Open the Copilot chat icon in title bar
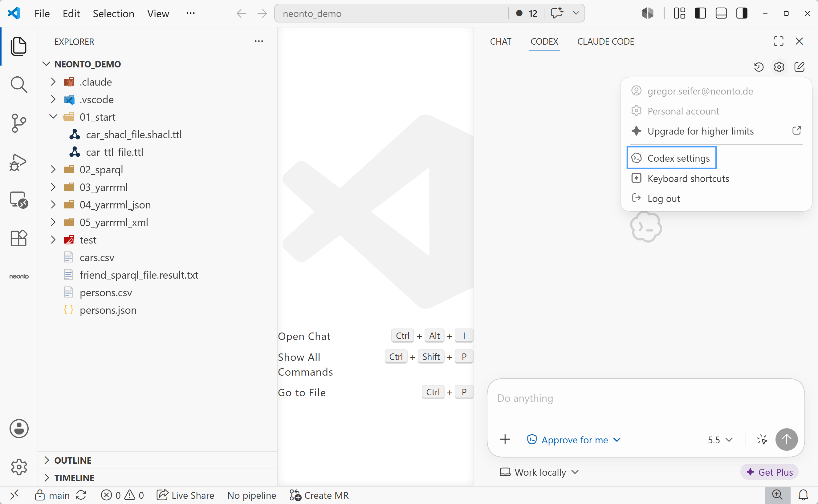Image resolution: width=818 pixels, height=504 pixels. 557,13
